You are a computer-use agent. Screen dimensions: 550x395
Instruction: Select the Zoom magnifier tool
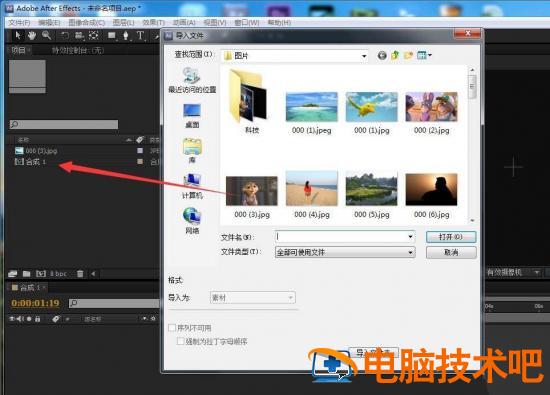tap(46, 35)
